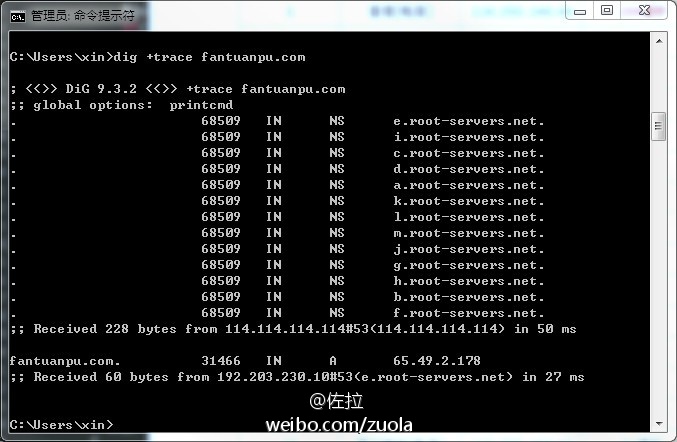Click the vertical scrollbar thumb
Screen dimensions: 677x442
pos(658,126)
